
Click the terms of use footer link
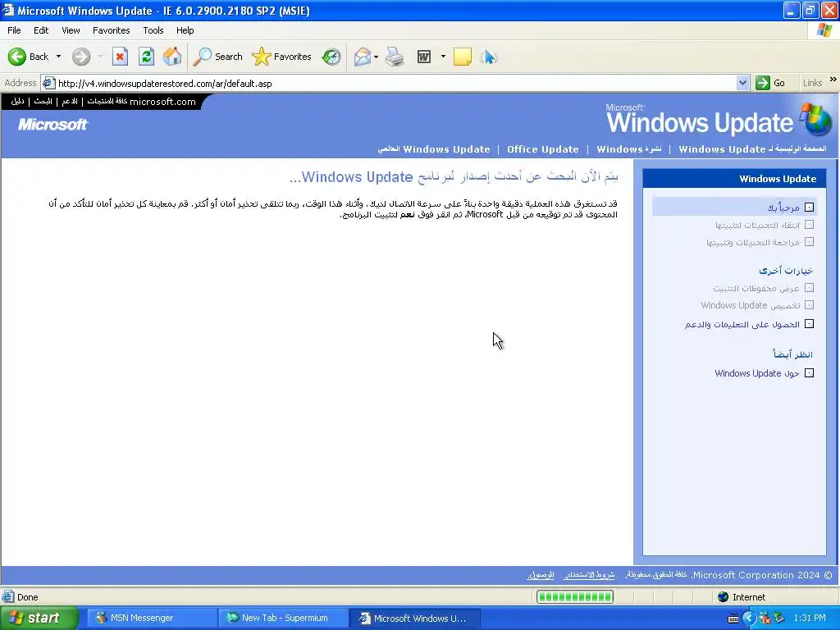click(589, 575)
